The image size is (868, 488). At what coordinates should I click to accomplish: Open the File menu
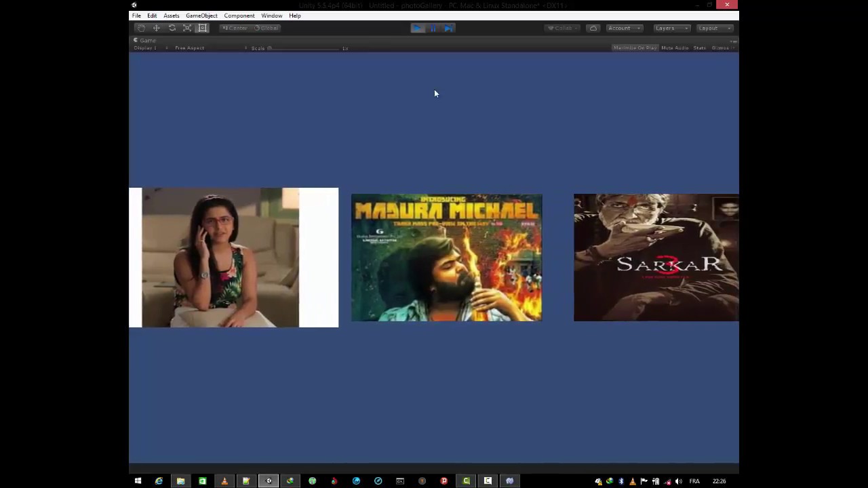136,16
